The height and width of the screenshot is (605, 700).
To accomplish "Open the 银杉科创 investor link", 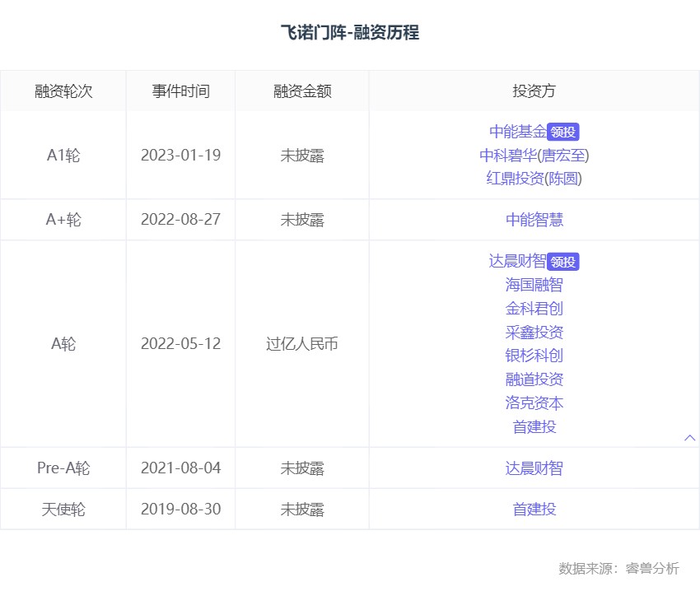I will click(534, 356).
